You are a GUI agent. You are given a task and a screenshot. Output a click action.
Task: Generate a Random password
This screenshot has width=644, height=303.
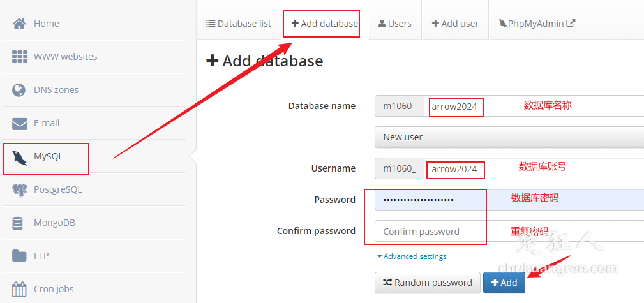click(427, 283)
